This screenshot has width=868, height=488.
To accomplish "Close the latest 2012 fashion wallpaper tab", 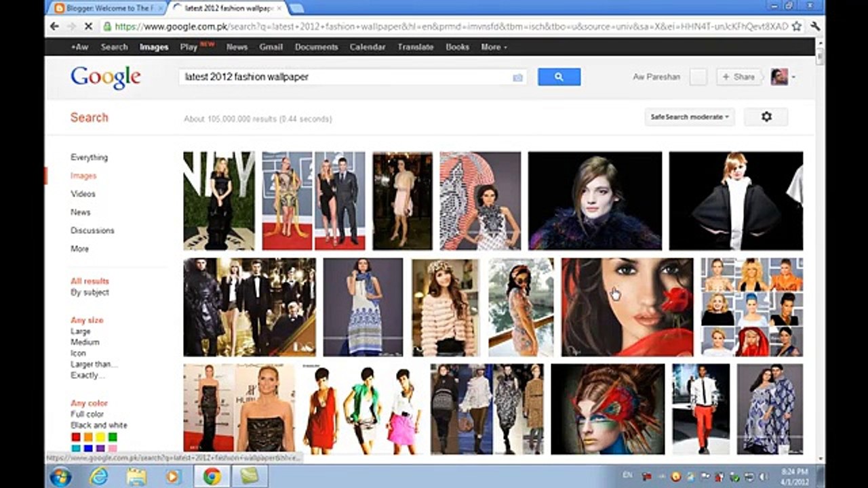I will click(x=279, y=8).
